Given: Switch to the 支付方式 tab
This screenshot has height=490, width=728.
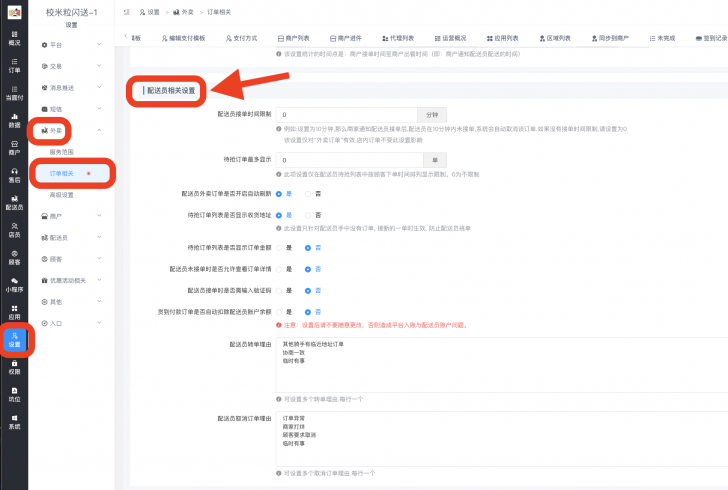Looking at the screenshot, I should coord(241,38).
